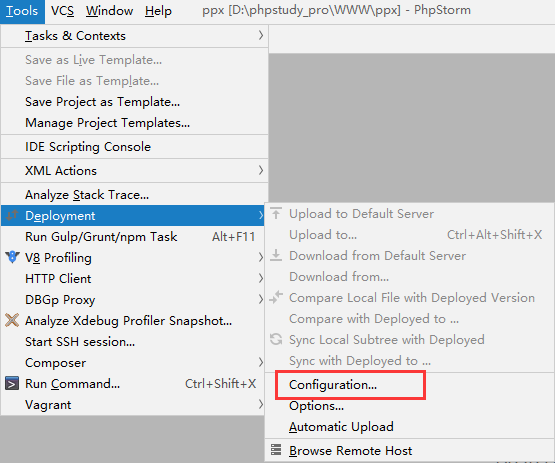Viewport: 555px width, 463px height.
Task: Expand the Composer submenu arrow
Action: pos(261,362)
